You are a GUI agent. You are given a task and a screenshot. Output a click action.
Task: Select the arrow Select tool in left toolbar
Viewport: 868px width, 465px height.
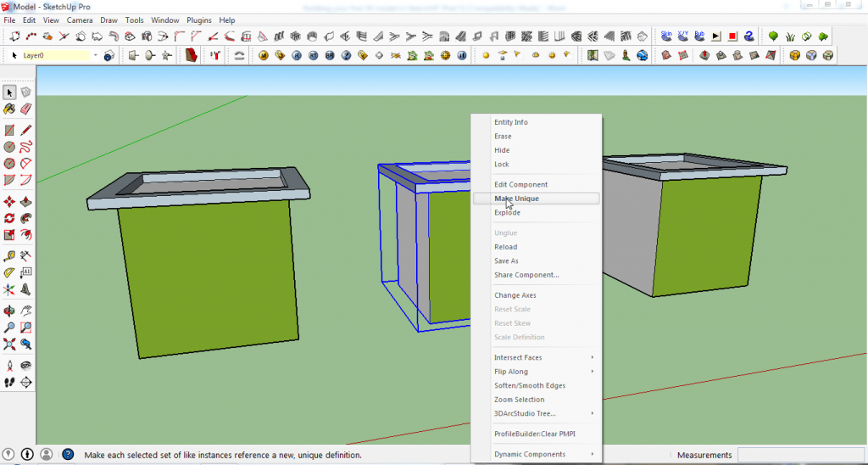(x=9, y=92)
